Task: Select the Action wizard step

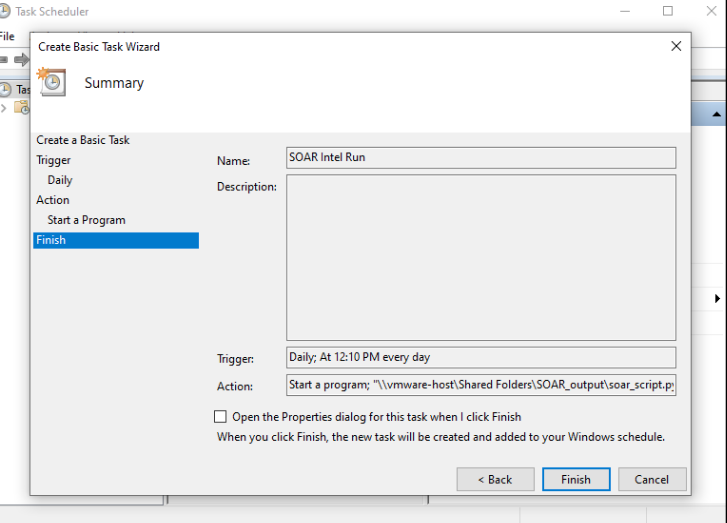Action: pos(53,200)
